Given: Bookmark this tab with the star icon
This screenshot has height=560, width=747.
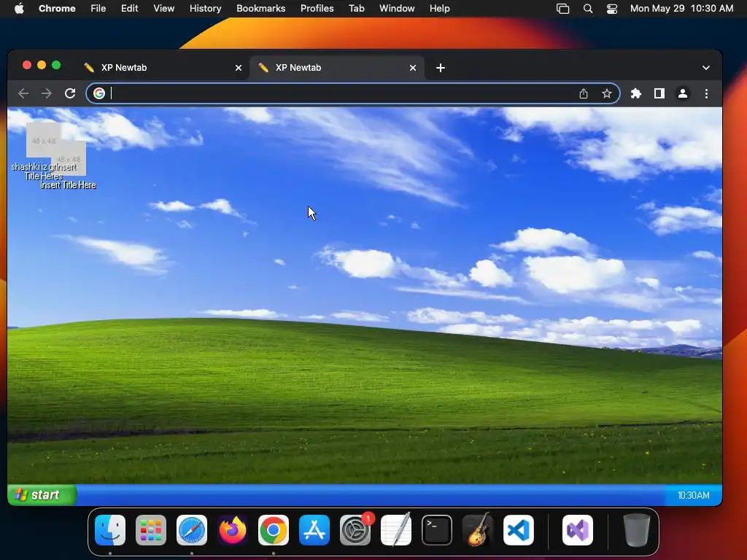Looking at the screenshot, I should (606, 93).
